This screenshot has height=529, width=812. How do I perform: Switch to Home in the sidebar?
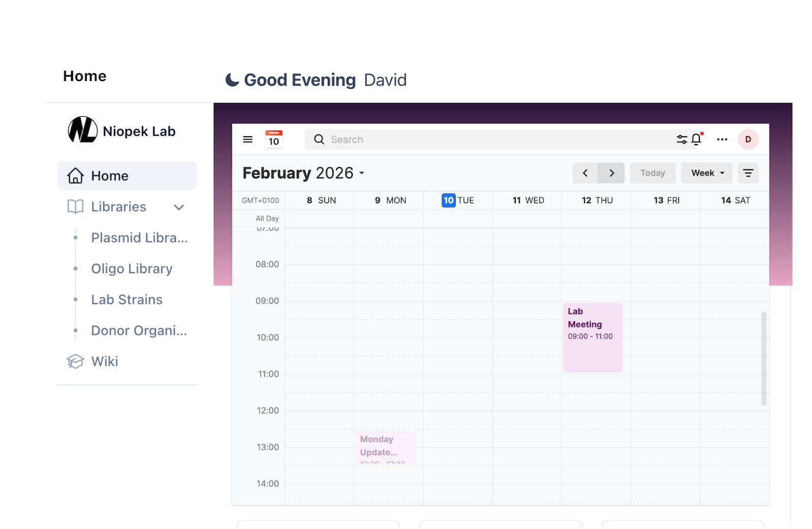click(x=109, y=175)
